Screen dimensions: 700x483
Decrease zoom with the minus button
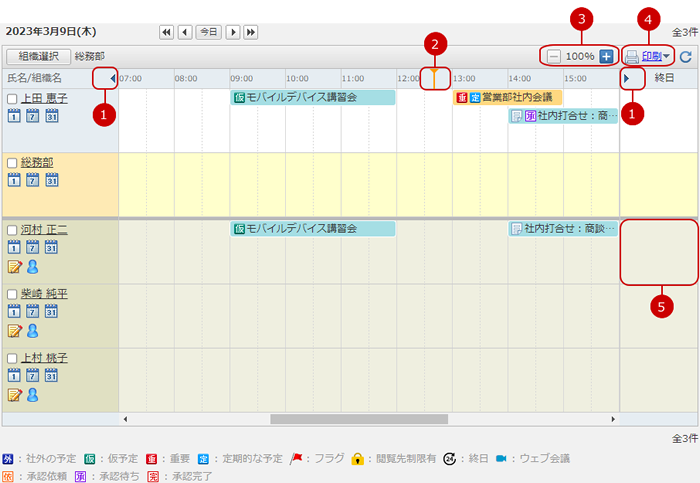(554, 57)
